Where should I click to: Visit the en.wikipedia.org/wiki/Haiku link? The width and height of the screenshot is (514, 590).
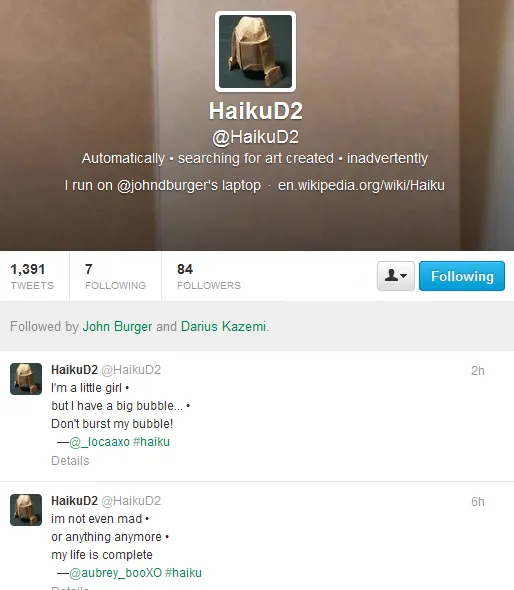pos(361,185)
